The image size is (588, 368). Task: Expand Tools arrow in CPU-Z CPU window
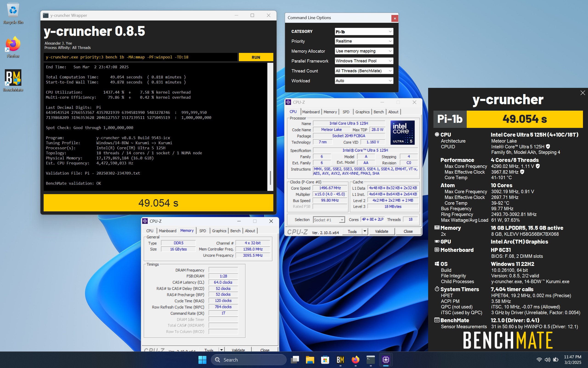[x=365, y=231]
